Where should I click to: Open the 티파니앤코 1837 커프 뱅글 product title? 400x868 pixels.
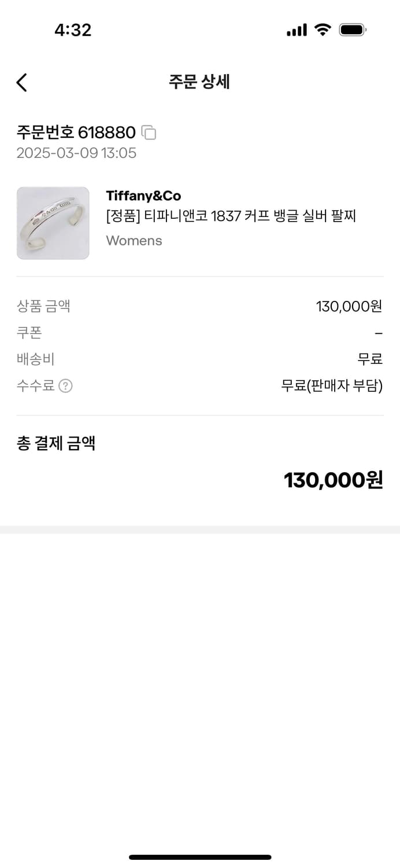tap(231, 216)
